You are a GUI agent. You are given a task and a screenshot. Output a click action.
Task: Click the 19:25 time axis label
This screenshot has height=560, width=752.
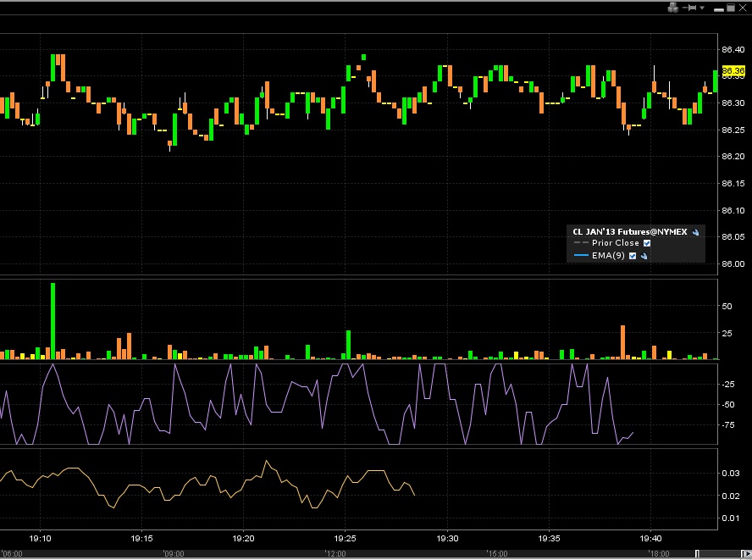(x=346, y=538)
